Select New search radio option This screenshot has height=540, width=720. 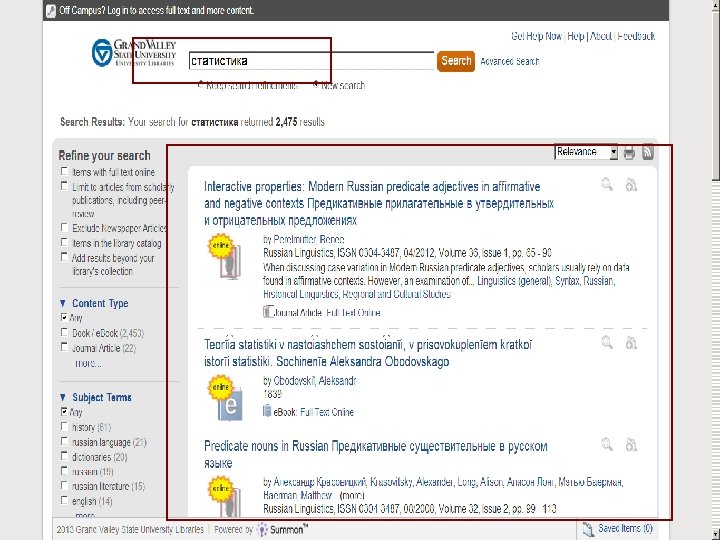click(x=315, y=84)
